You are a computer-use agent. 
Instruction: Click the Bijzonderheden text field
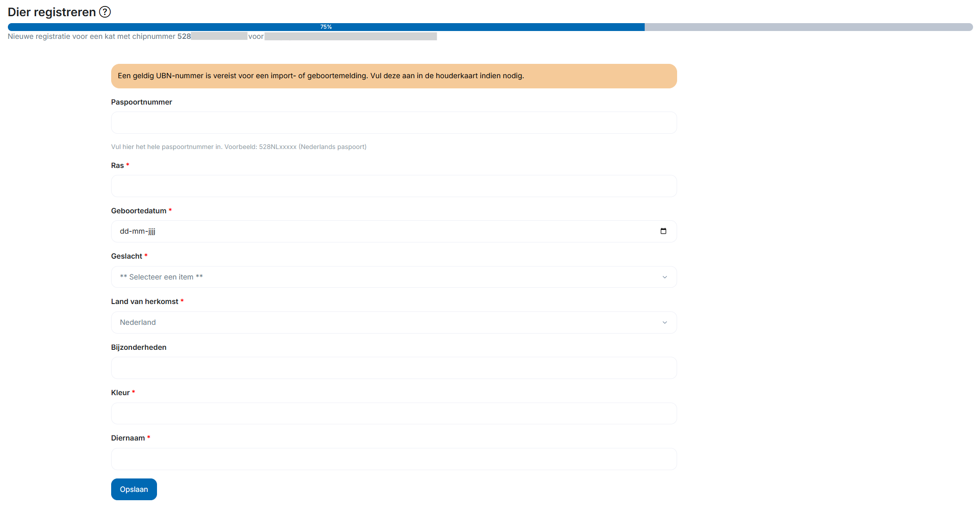tap(394, 368)
